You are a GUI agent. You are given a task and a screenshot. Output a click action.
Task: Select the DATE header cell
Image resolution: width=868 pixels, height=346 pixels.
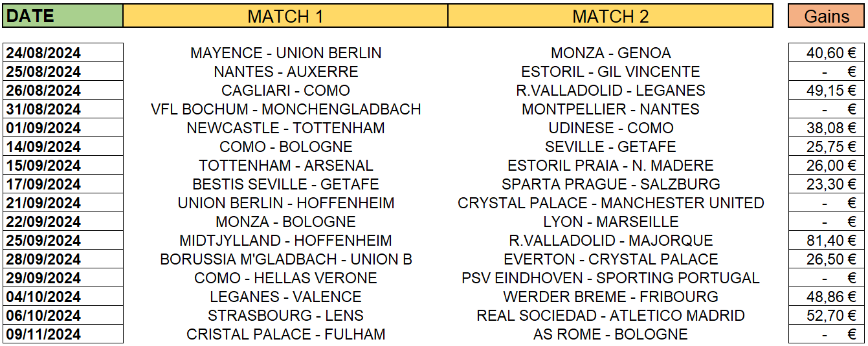(63, 16)
